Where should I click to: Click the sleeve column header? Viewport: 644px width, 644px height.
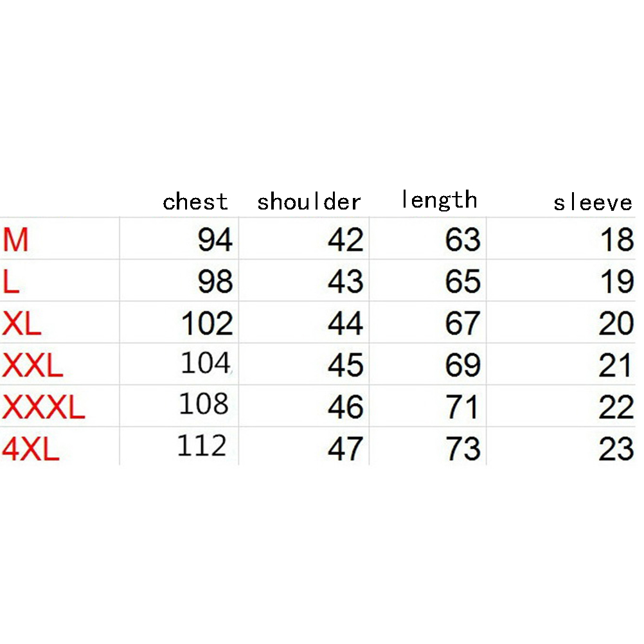coord(593,203)
